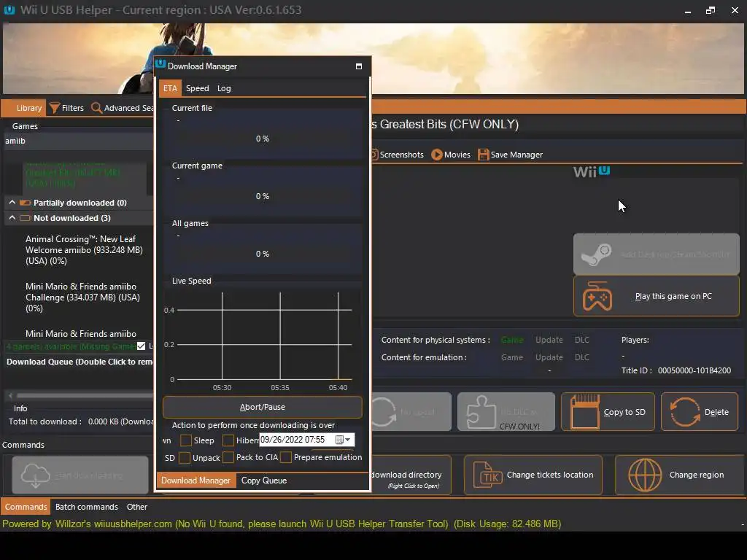Image resolution: width=747 pixels, height=560 pixels.
Task: Click the SD card icon in Copy to SD
Action: (584, 412)
